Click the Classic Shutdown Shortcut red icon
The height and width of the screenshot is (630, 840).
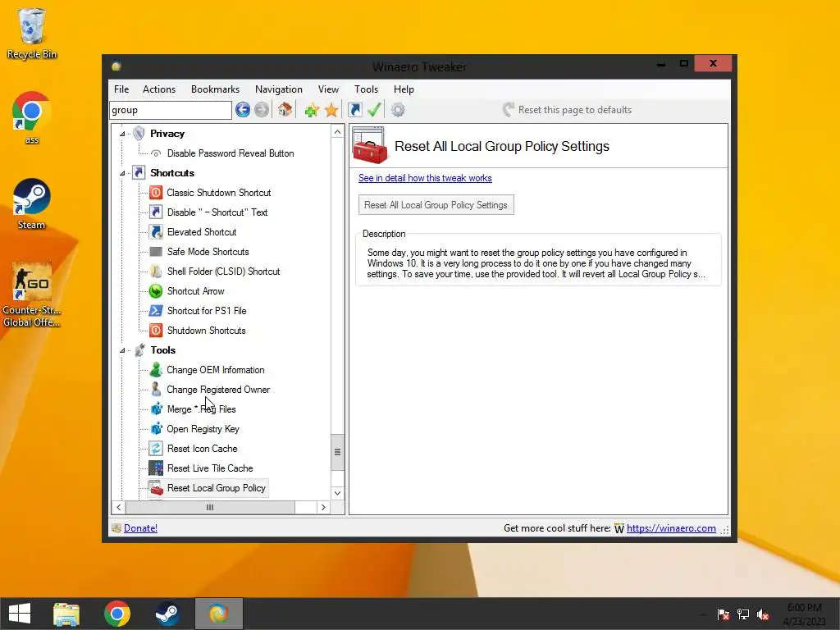155,192
